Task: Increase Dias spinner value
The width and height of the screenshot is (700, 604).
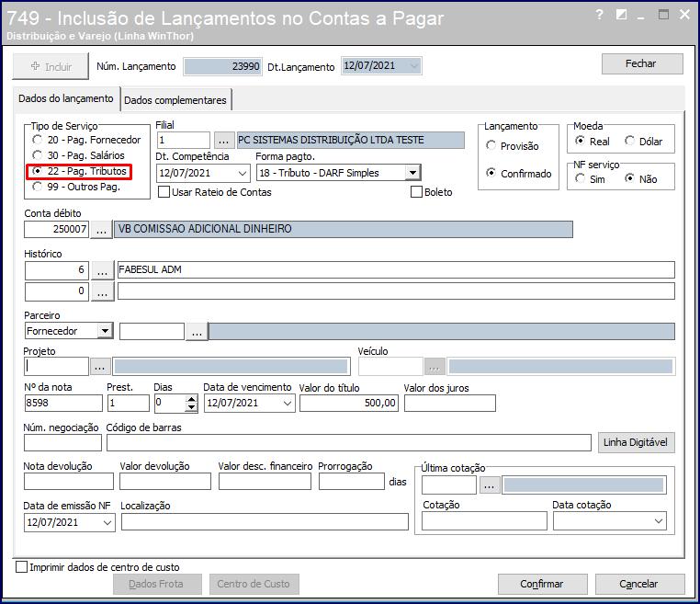Action: point(191,399)
